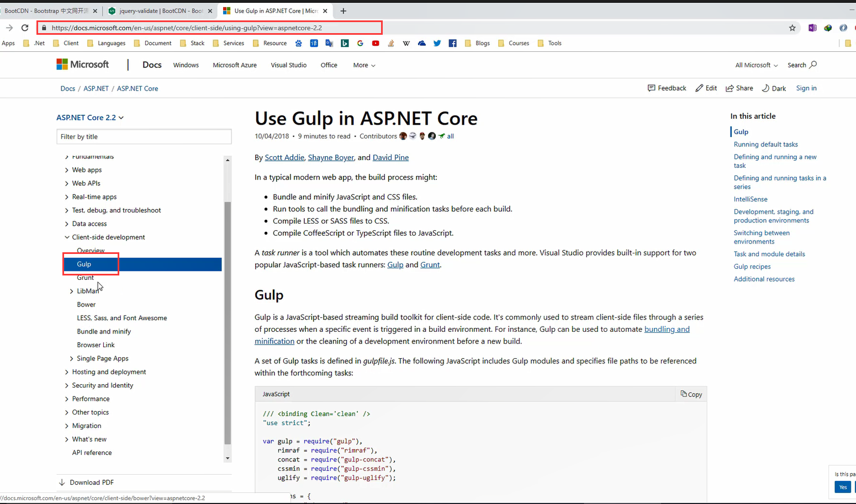The width and height of the screenshot is (856, 504).
Task: Open the ASP.NET Core 2.2 version dropdown
Action: coord(90,118)
